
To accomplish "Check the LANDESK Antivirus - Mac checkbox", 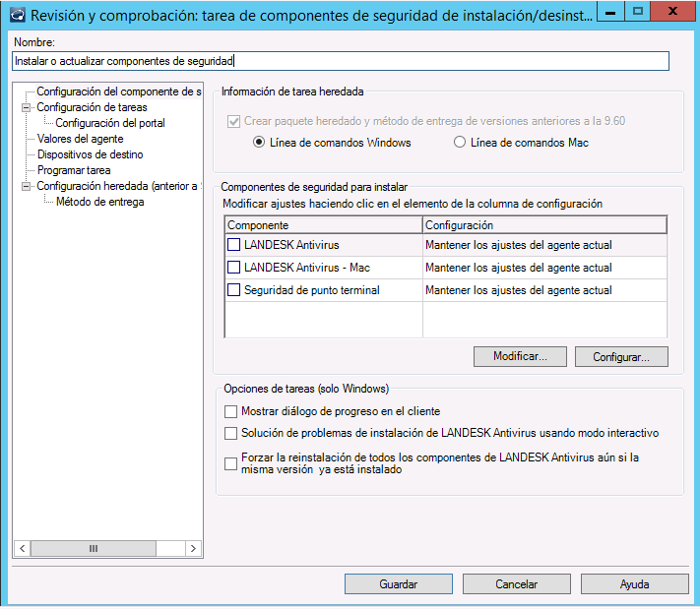I will pos(234,268).
